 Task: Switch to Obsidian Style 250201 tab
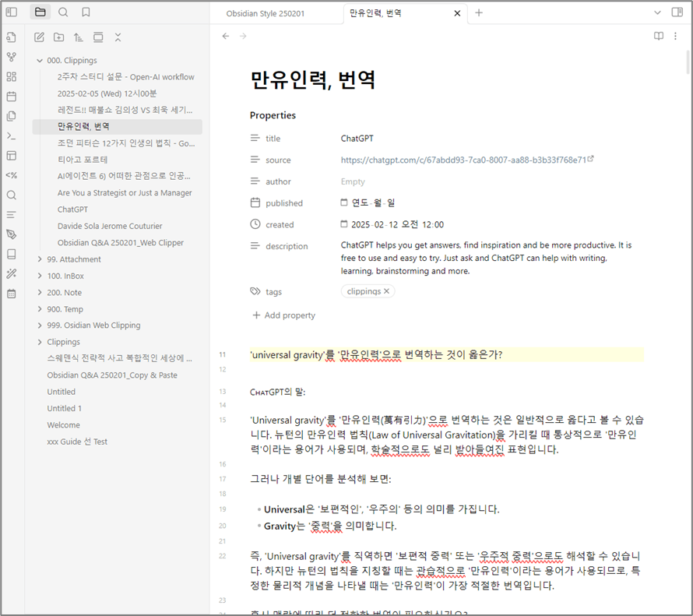(266, 13)
